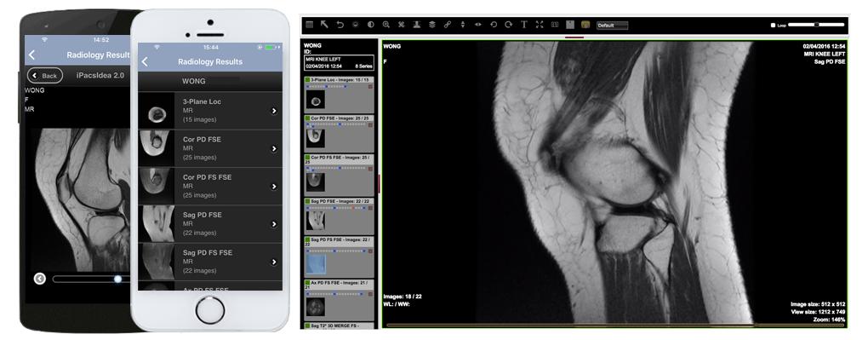Adjust the loop speed slider
Screen dimensions: 868x340
point(817,25)
